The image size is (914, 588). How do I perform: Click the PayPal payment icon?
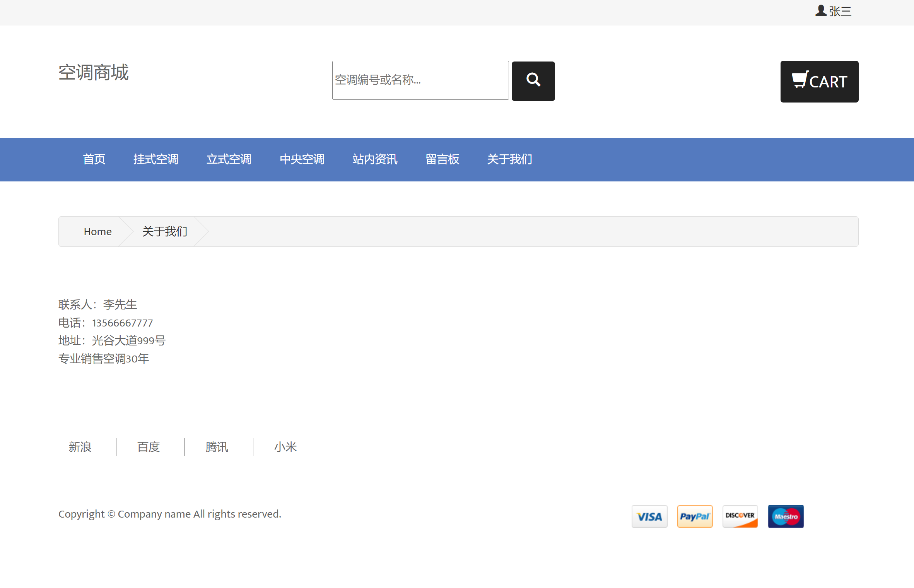point(695,516)
